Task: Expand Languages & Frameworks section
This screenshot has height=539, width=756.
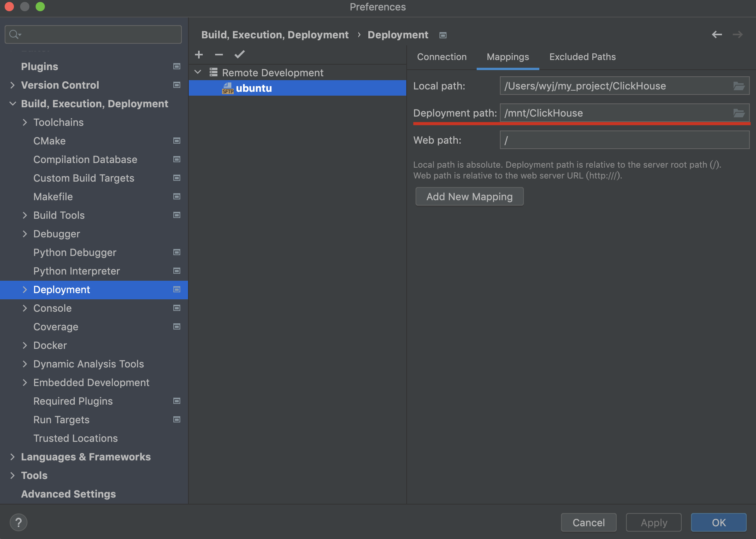Action: click(12, 457)
